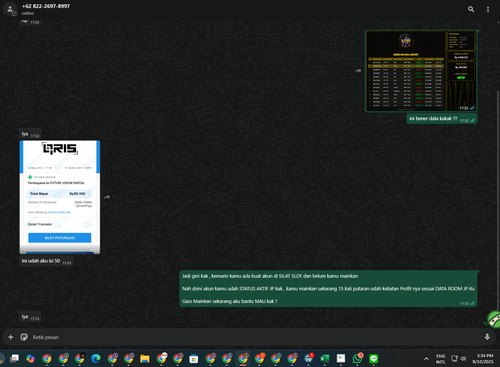This screenshot has height=367, width=500.
Task: Focus the 'Ketik pesan' message field
Action: click(x=255, y=337)
